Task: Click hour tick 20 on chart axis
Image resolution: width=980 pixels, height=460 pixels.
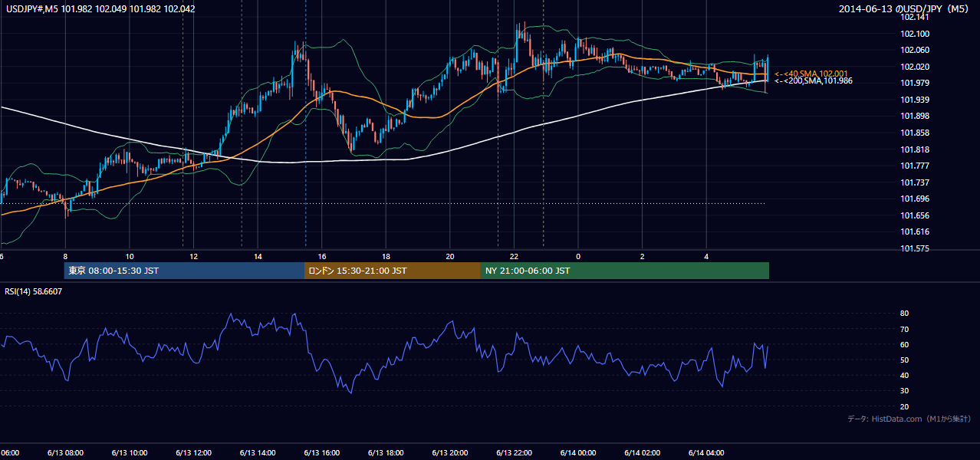Action: point(450,256)
